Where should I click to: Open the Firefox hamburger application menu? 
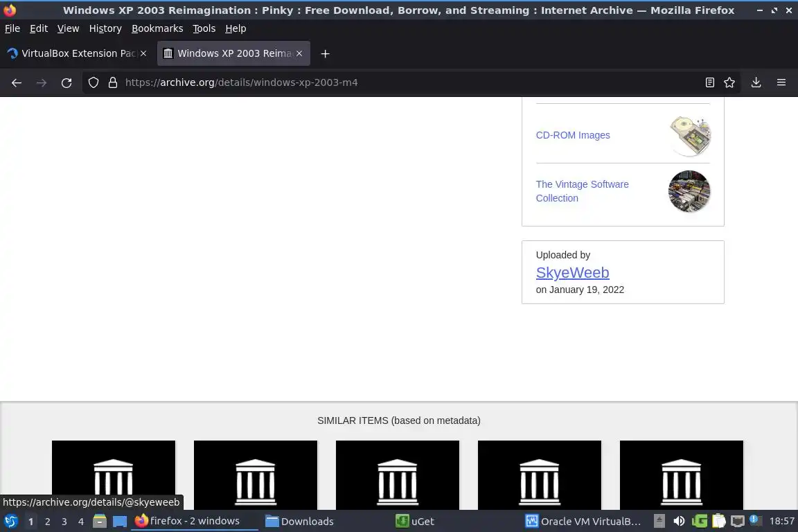781,82
